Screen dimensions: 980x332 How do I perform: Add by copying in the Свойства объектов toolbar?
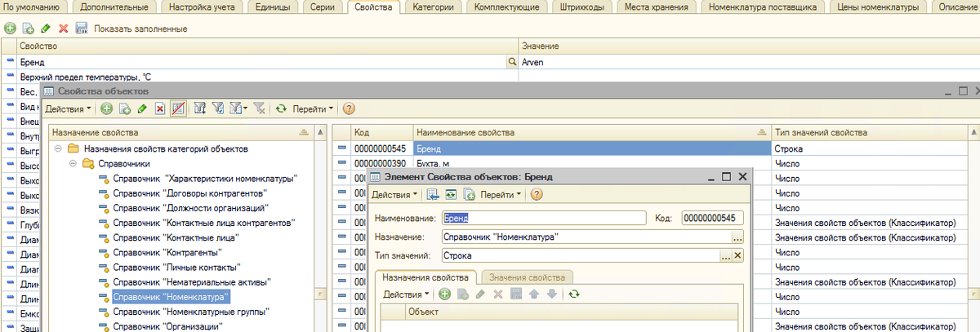pos(125,108)
